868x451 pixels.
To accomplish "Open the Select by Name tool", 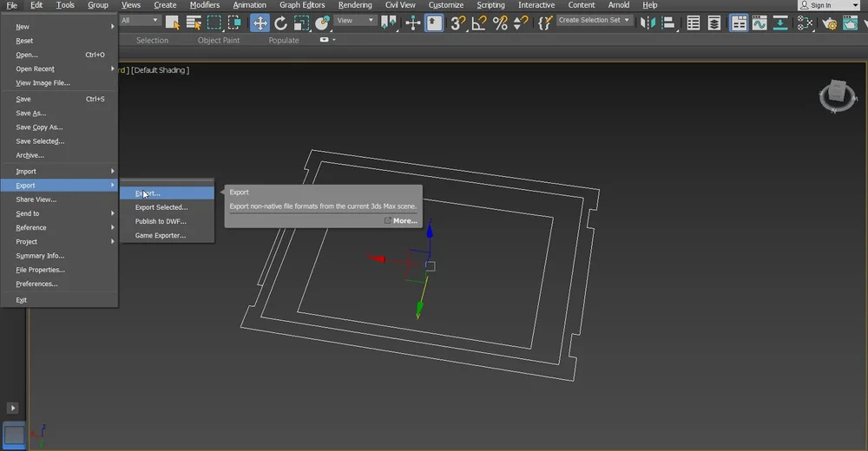I will 194,23.
